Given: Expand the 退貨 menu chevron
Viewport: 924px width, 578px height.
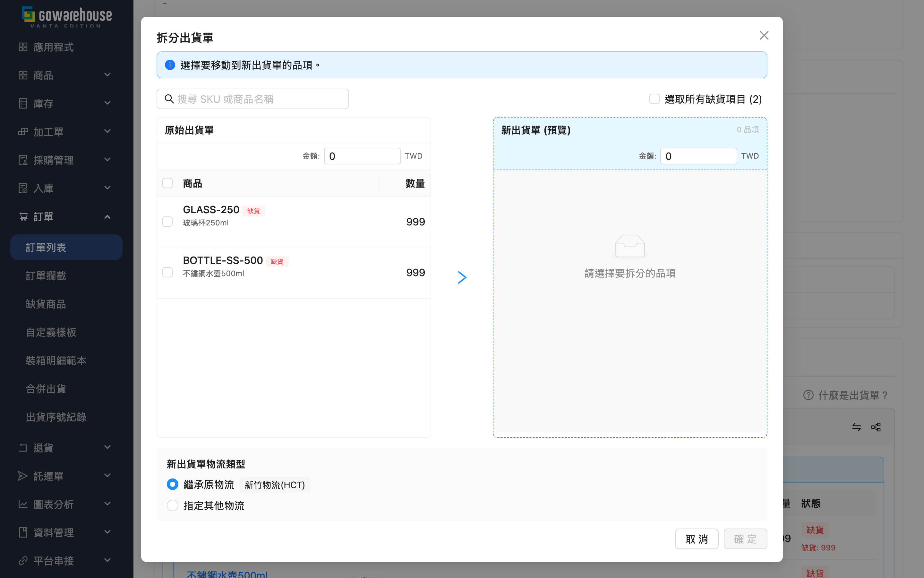Looking at the screenshot, I should point(108,447).
